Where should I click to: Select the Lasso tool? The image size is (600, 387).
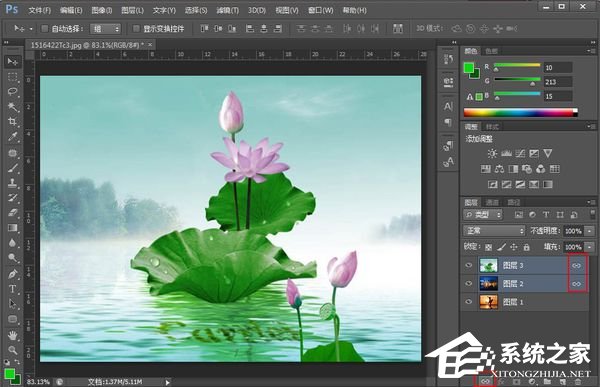[13, 91]
